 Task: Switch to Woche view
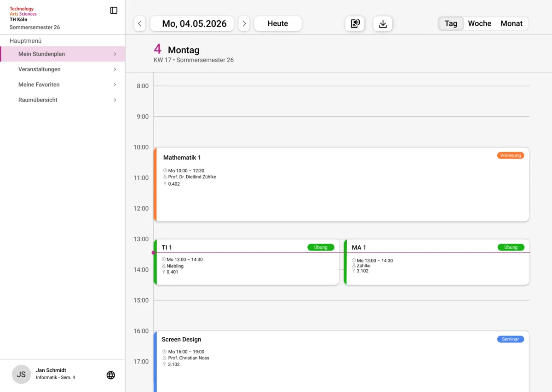click(x=479, y=23)
